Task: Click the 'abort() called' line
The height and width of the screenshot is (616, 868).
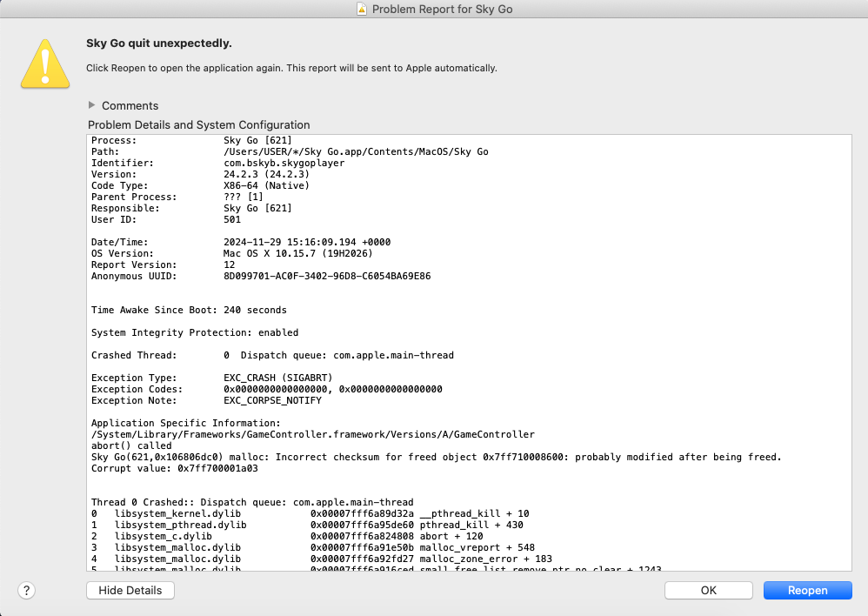Action: coord(131,445)
